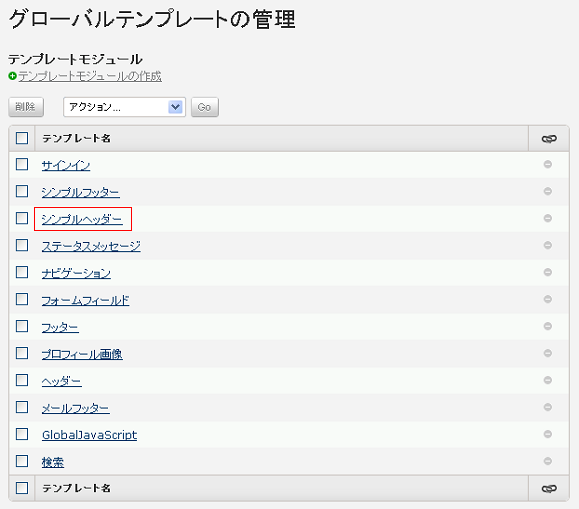
Task: Click the Go button
Action: pyautogui.click(x=205, y=107)
